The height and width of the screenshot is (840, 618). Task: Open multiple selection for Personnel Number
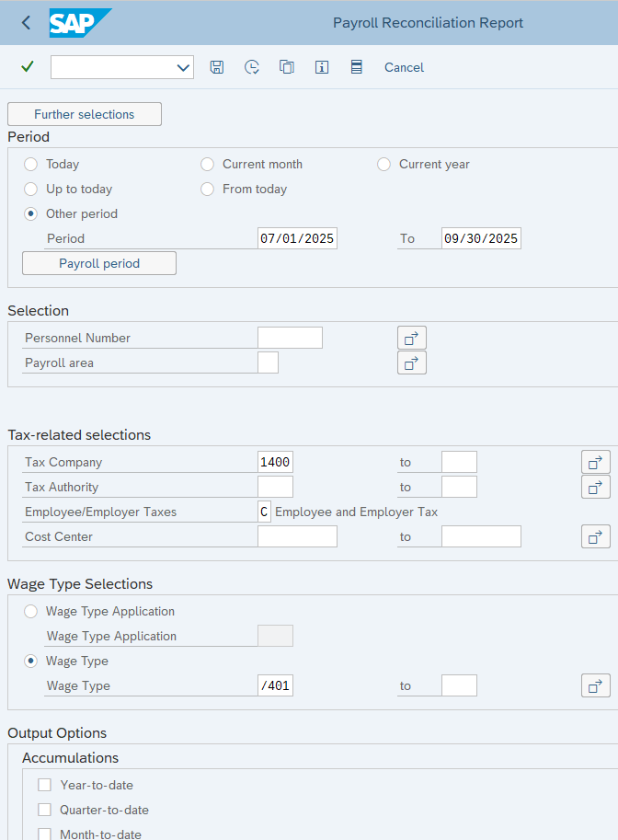tap(411, 337)
